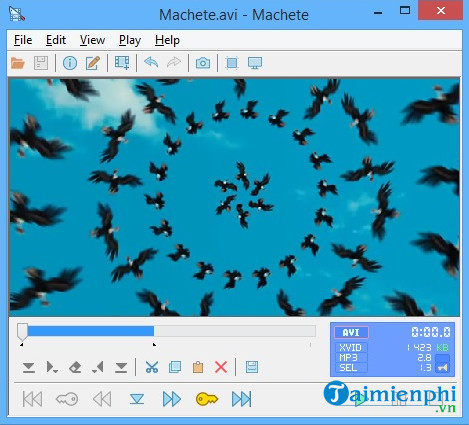
Task: Copy the selected fragment
Action: [175, 367]
